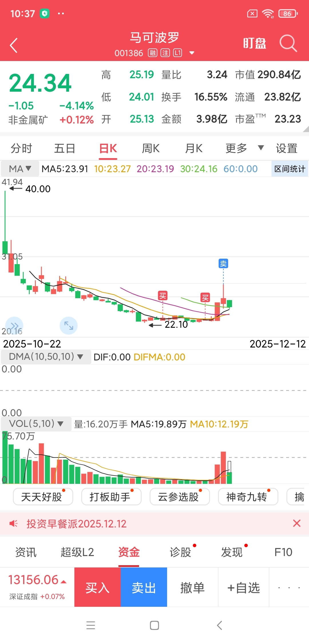Tap the 2025-12-12 chart end date
Image resolution: width=309 pixels, height=644 pixels.
[278, 344]
